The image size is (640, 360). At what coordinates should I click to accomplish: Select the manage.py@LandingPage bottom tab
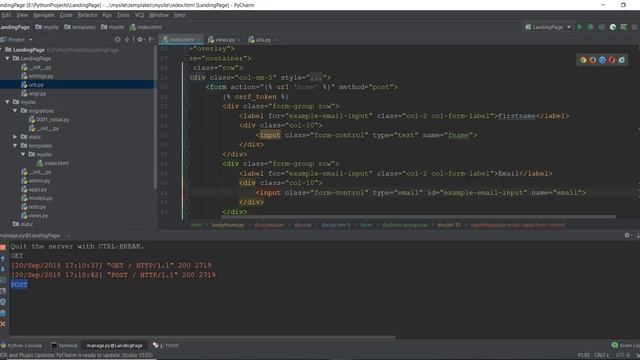point(114,345)
